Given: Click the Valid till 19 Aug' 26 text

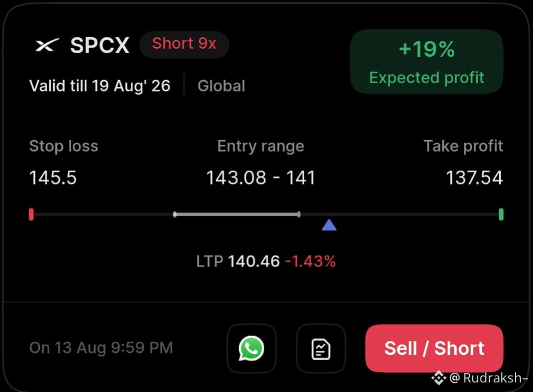Looking at the screenshot, I should 100,85.
